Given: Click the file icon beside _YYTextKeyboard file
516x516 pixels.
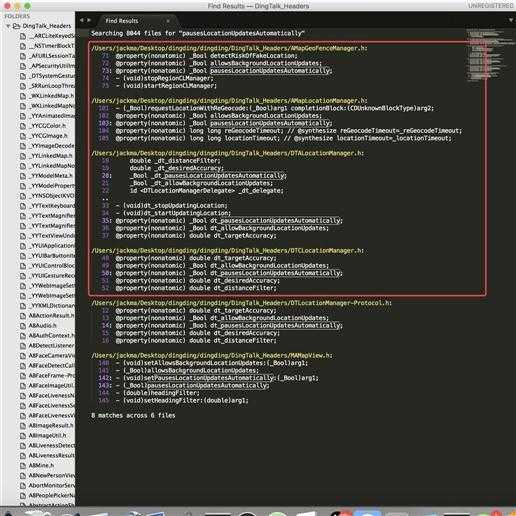Looking at the screenshot, I should [x=23, y=206].
